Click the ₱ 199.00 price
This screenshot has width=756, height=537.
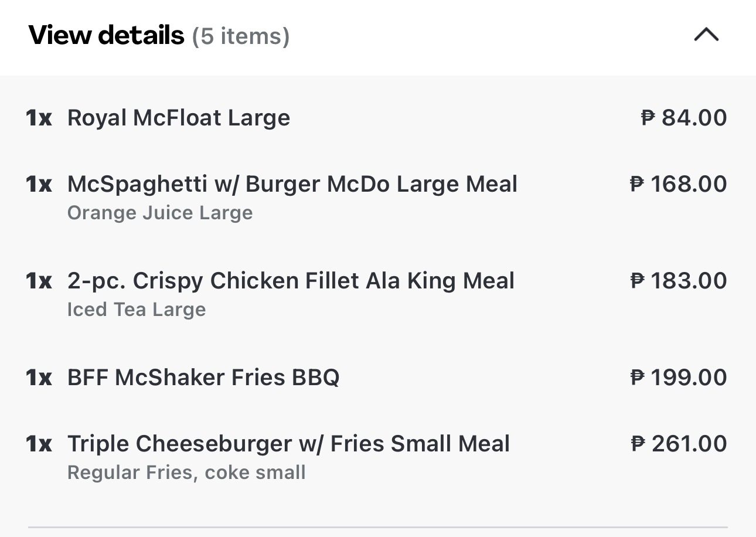(x=679, y=378)
